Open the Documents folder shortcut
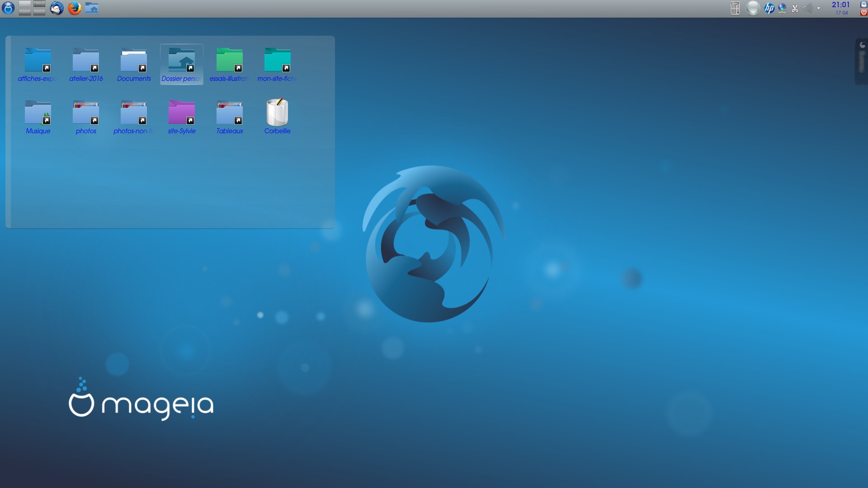This screenshot has width=868, height=488. (x=134, y=65)
